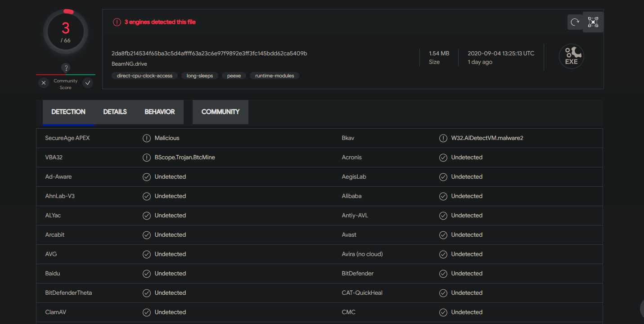
Task: Click the AhnLab-V3 engine name
Action: coord(60,196)
